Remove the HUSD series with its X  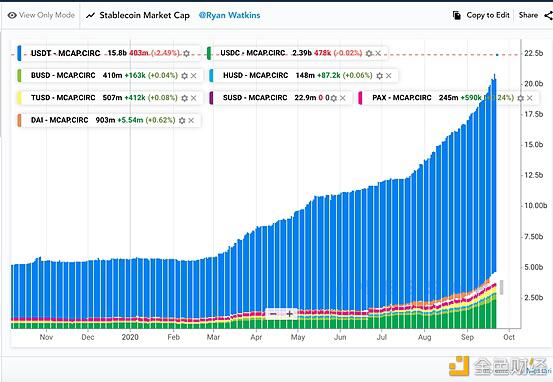click(x=389, y=75)
